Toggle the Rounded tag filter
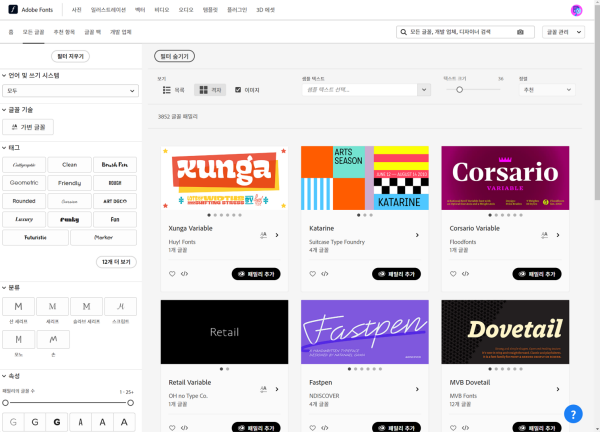The width and height of the screenshot is (600, 432). pos(24,201)
